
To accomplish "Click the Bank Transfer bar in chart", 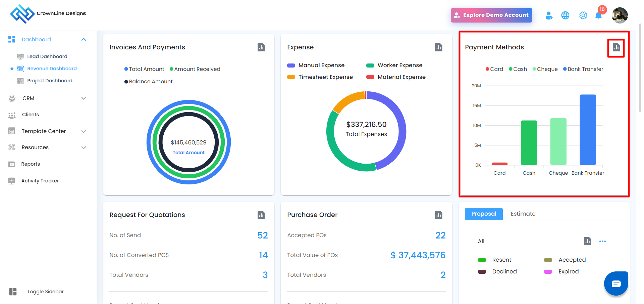I will [588, 130].
